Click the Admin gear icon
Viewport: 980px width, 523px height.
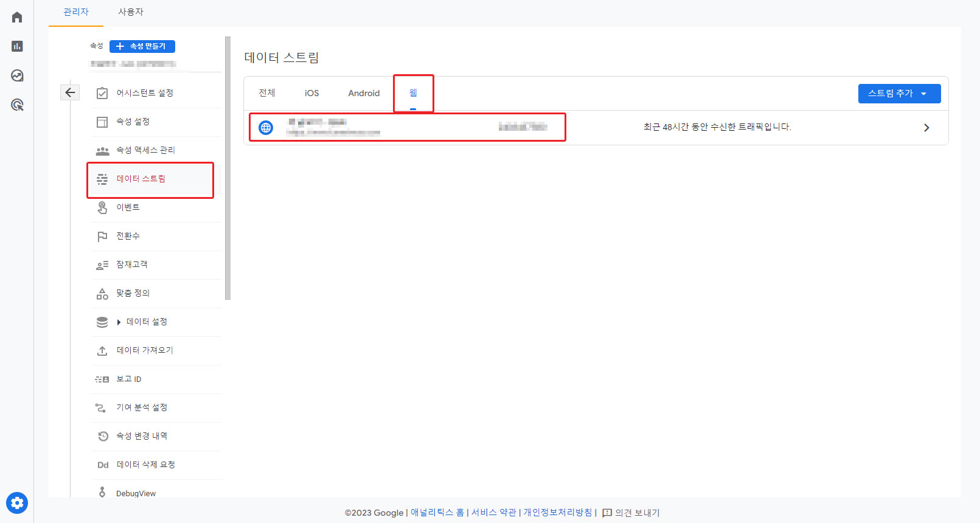coord(17,503)
